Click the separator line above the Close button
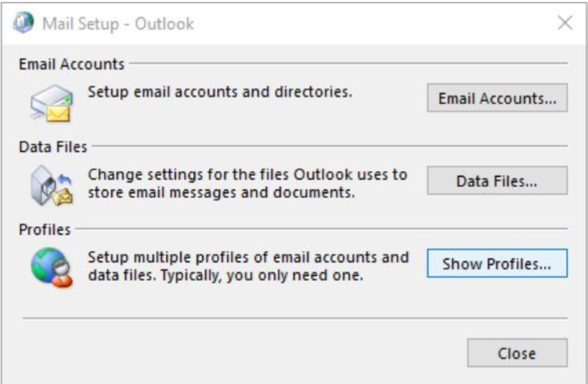Image resolution: width=588 pixels, height=384 pixels. point(295,318)
